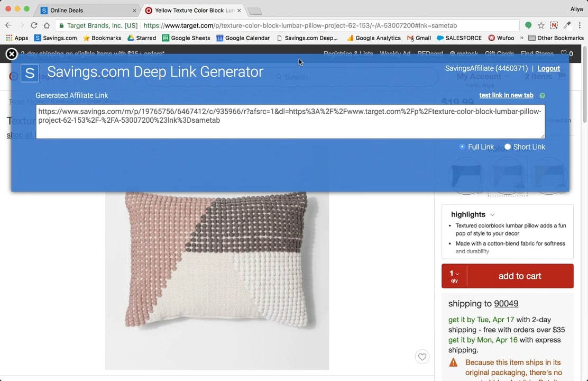Focus the address bar URL
The image size is (588, 381).
coord(300,25)
